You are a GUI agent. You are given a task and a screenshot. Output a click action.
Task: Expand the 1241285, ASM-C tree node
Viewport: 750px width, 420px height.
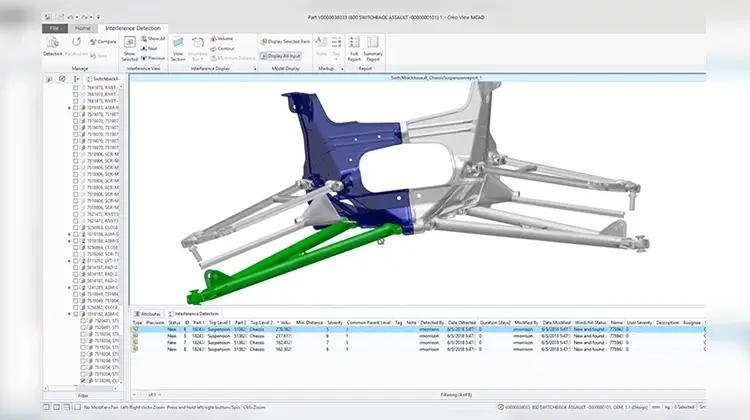69,287
